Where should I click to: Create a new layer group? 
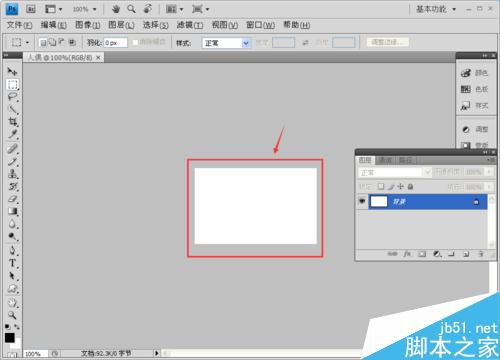(x=451, y=254)
